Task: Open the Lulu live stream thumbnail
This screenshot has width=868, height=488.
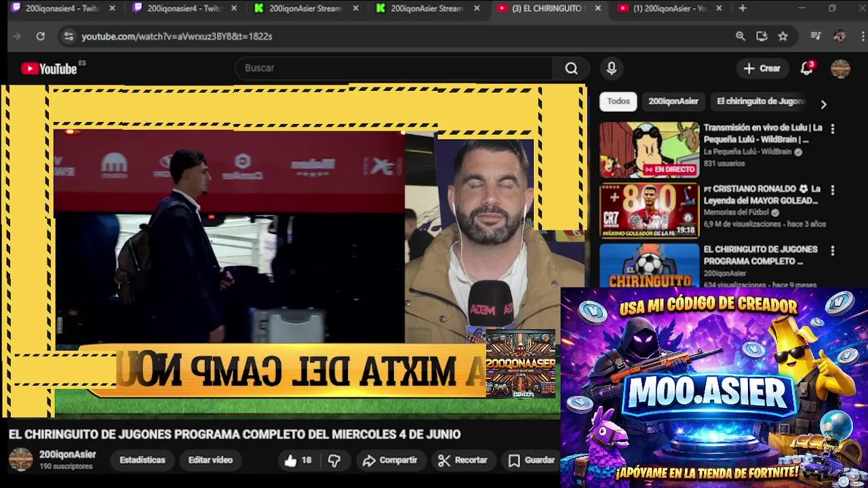Action: (649, 150)
